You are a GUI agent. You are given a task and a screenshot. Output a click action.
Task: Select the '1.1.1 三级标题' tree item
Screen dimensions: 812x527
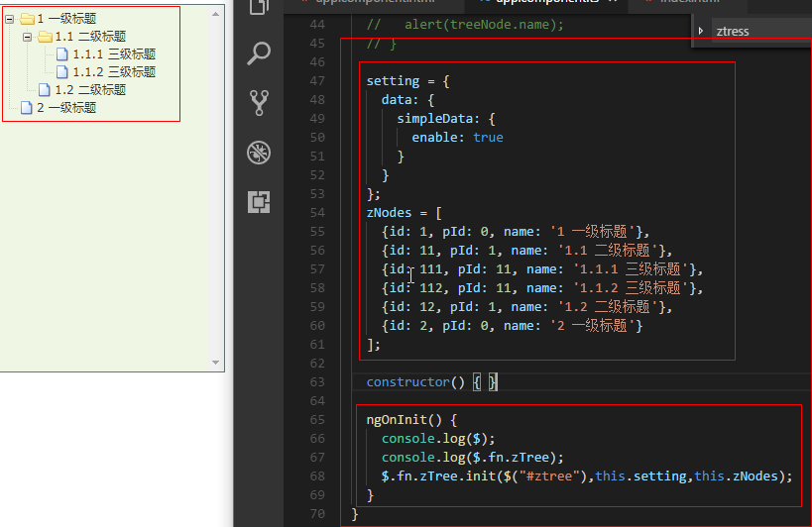pyautogui.click(x=113, y=54)
